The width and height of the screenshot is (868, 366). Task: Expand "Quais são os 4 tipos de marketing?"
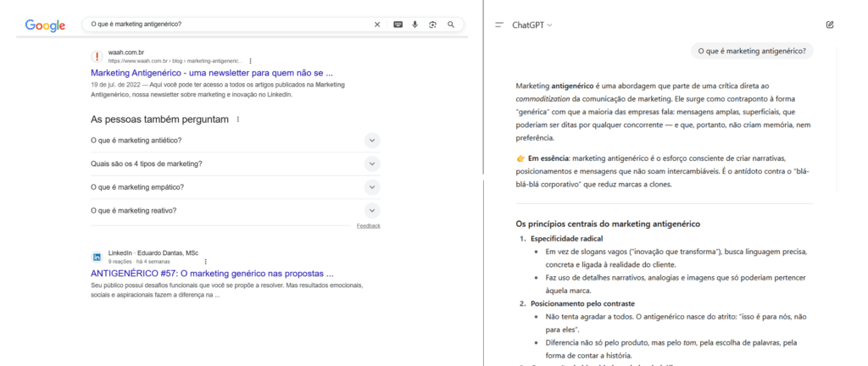(x=372, y=164)
